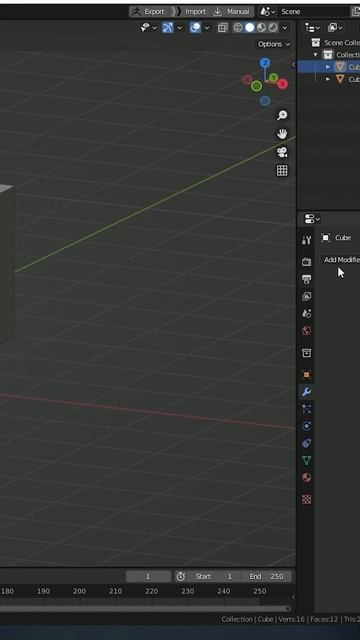Open the gizmo options dropdown arrow
This screenshot has height=640, width=360.
tap(179, 28)
